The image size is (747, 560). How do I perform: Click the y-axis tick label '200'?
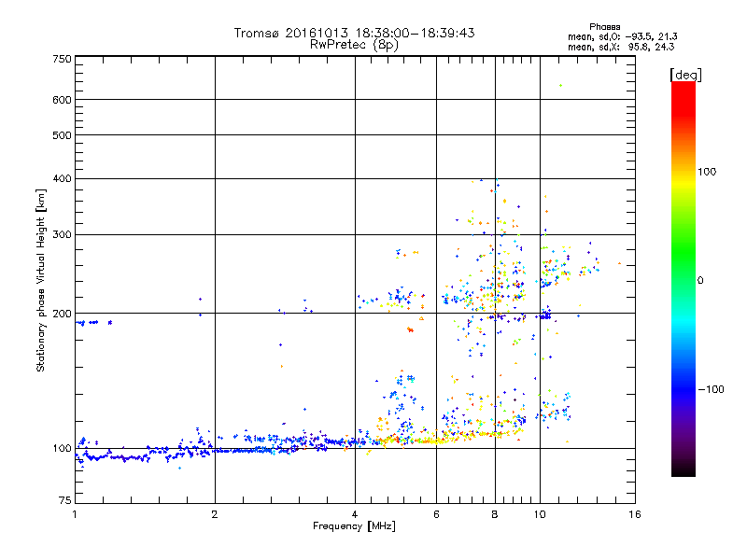(62, 314)
